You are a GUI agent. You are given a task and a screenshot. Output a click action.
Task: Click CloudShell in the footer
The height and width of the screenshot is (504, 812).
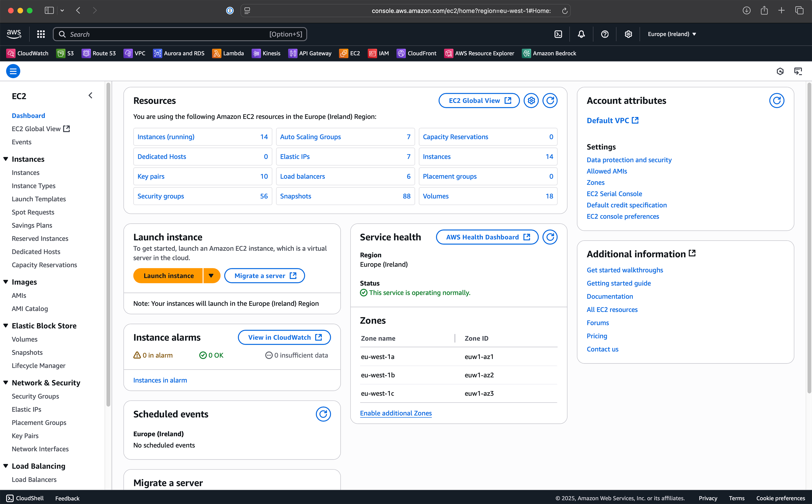(x=25, y=498)
